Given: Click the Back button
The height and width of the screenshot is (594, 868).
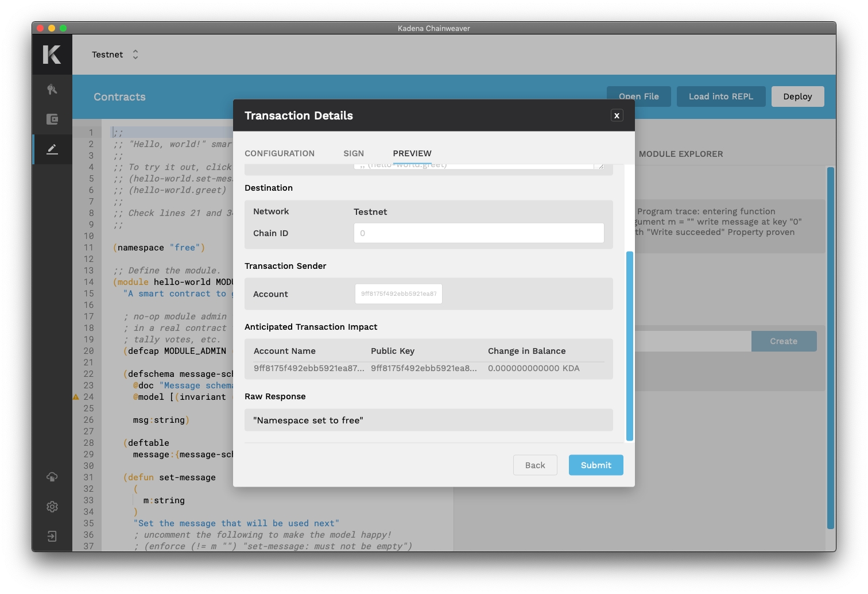Looking at the screenshot, I should pyautogui.click(x=535, y=465).
